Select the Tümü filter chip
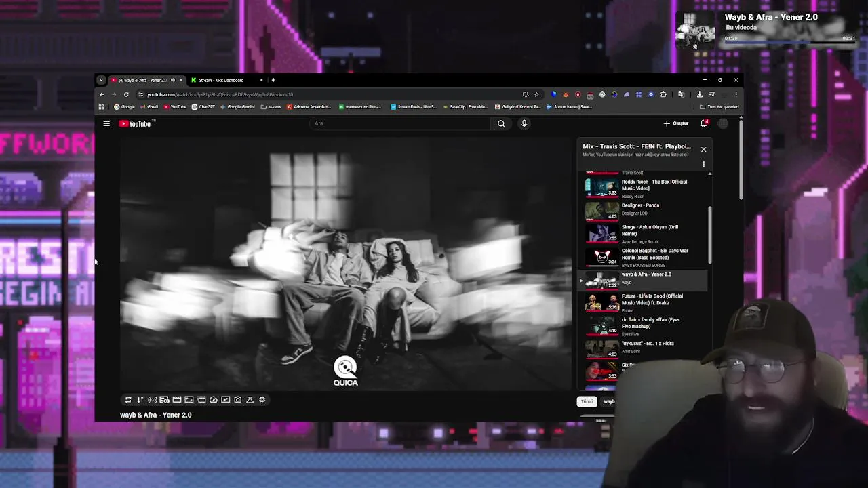This screenshot has width=868, height=488. pyautogui.click(x=587, y=401)
